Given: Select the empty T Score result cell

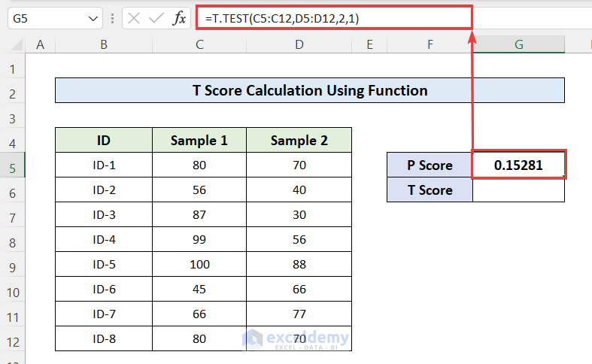Looking at the screenshot, I should [x=518, y=190].
